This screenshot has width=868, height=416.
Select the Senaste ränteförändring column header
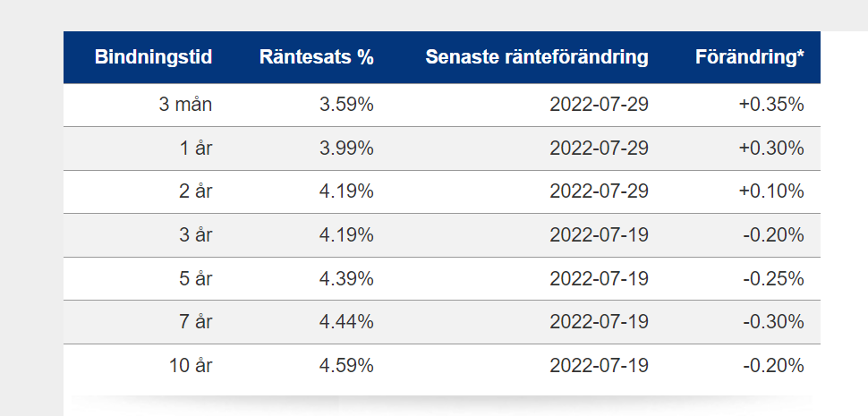537,57
